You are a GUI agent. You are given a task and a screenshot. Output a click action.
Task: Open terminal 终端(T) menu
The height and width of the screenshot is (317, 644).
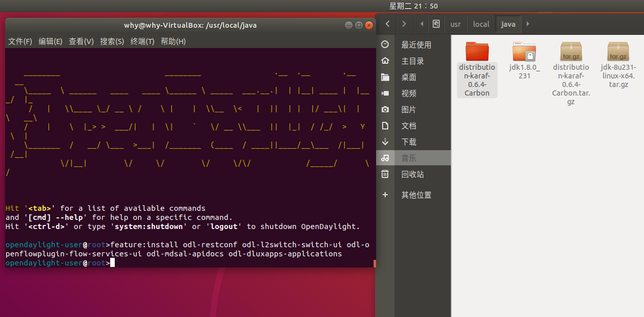coord(143,41)
